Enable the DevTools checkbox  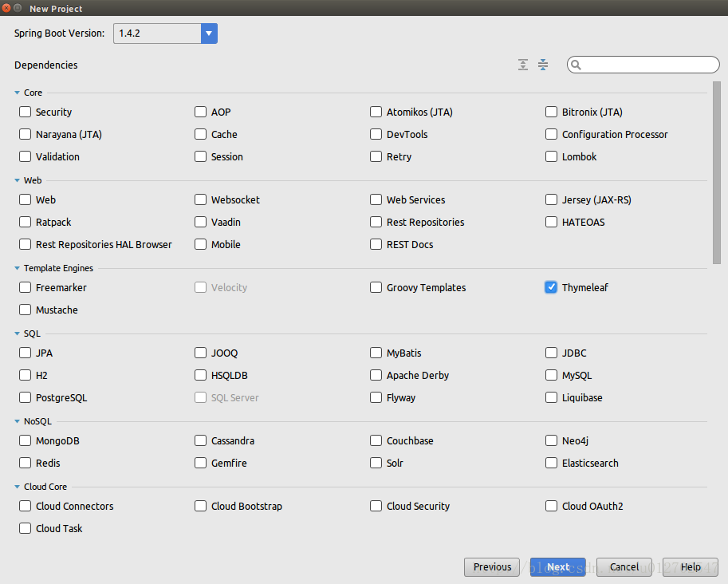pyautogui.click(x=376, y=134)
